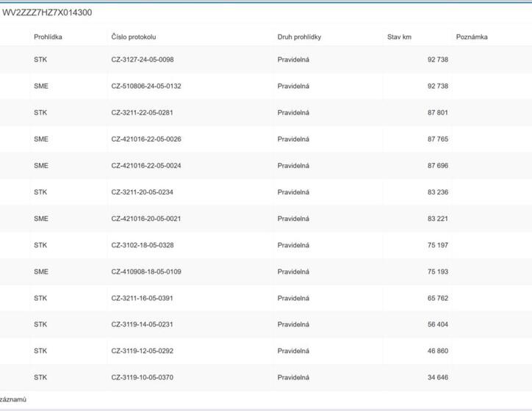Click the Prohlídka column header
532x411 pixels.
48,37
